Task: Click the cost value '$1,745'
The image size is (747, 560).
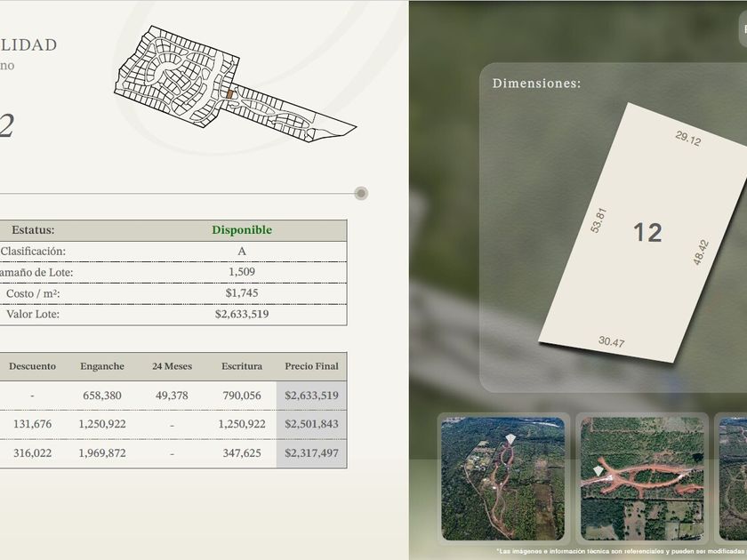Action: [242, 292]
